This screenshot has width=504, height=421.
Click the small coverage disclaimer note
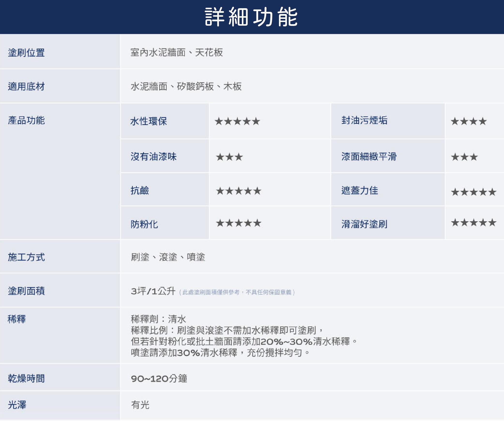click(x=237, y=292)
